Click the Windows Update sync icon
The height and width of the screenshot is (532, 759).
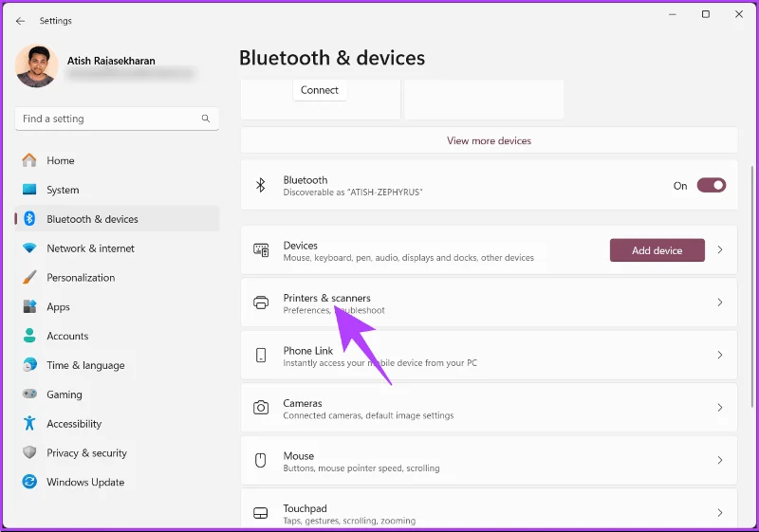[x=29, y=482]
